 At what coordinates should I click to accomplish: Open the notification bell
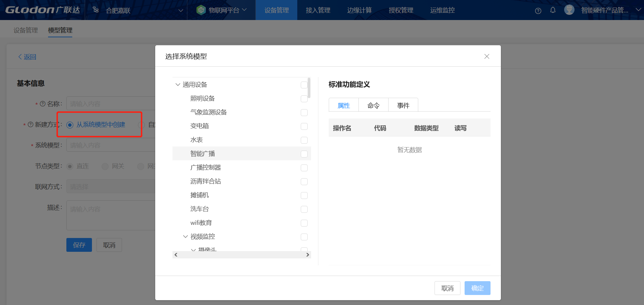(553, 10)
